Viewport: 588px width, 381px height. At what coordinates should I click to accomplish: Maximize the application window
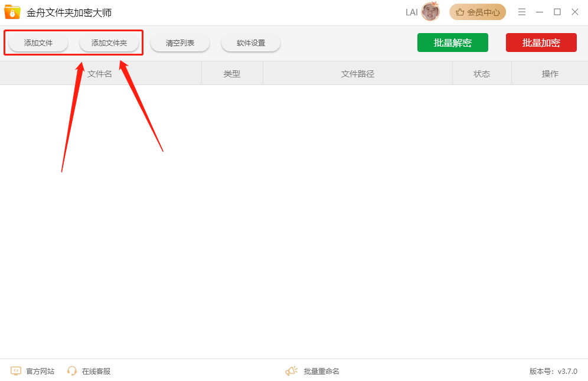tap(557, 12)
